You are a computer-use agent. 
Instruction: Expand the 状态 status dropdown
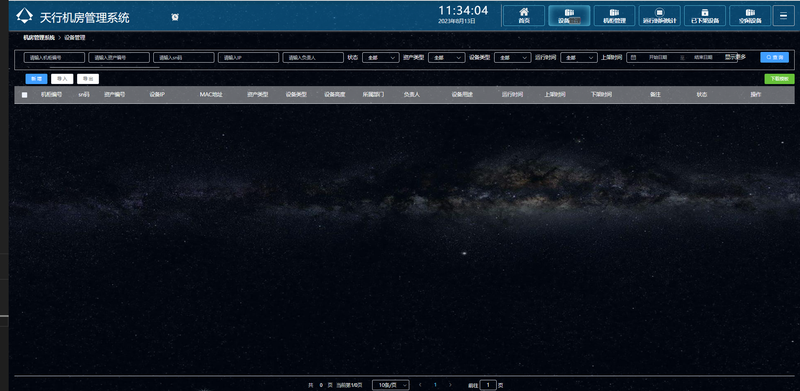(381, 58)
